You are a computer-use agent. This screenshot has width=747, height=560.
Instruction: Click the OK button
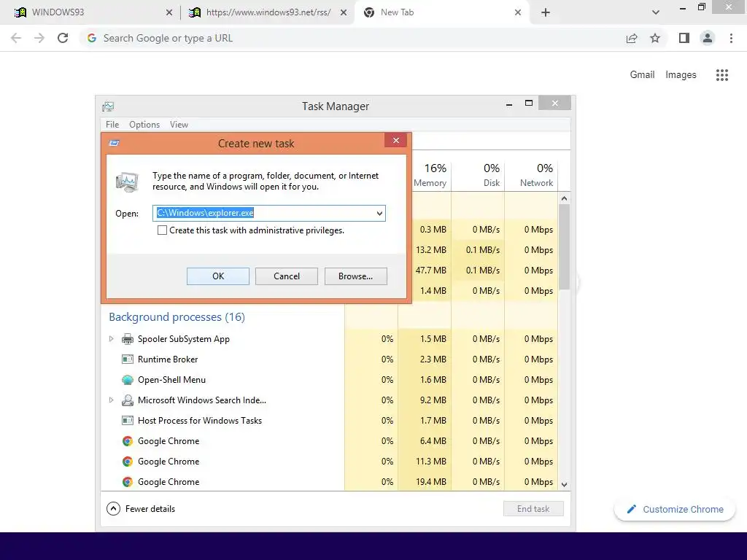(217, 276)
